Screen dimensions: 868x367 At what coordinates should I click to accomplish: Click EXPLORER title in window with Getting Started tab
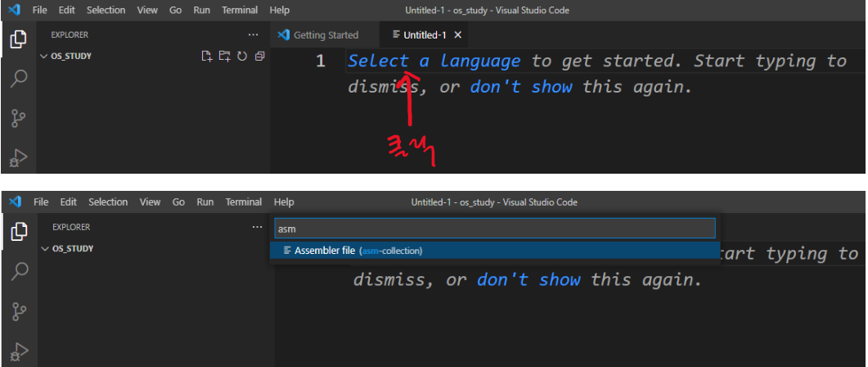[x=70, y=35]
